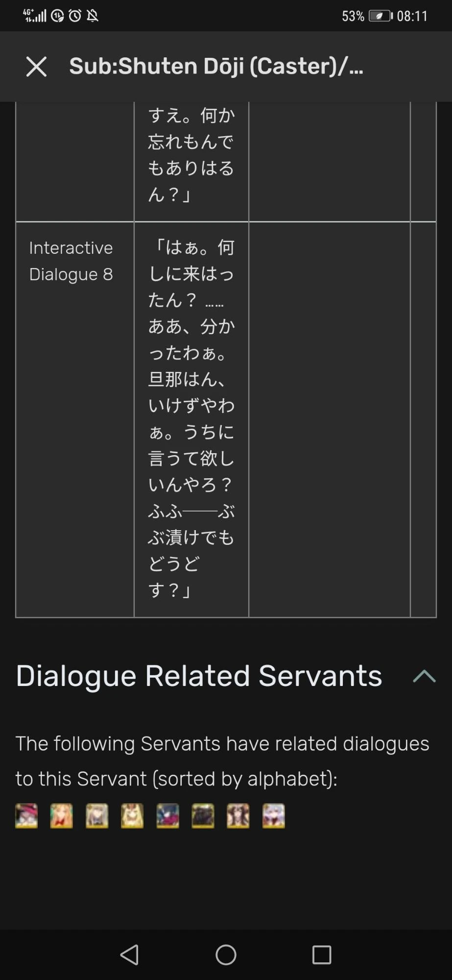Open the fourth related Servant icon
Screen dimensions: 452x980
pos(132,816)
